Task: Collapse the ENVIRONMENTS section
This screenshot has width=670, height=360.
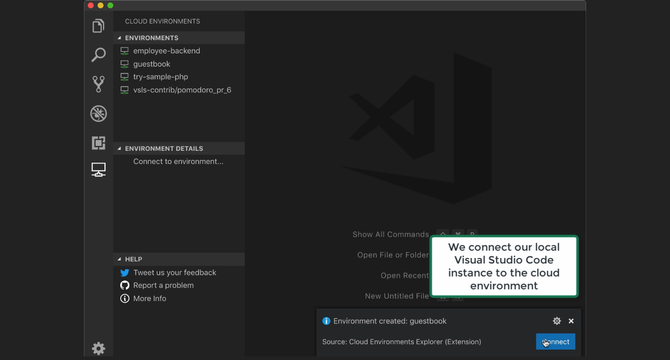Action: pos(179,38)
